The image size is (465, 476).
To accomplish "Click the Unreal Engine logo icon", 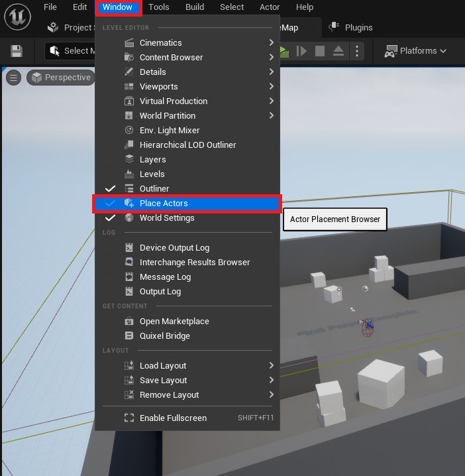I will pos(17,17).
